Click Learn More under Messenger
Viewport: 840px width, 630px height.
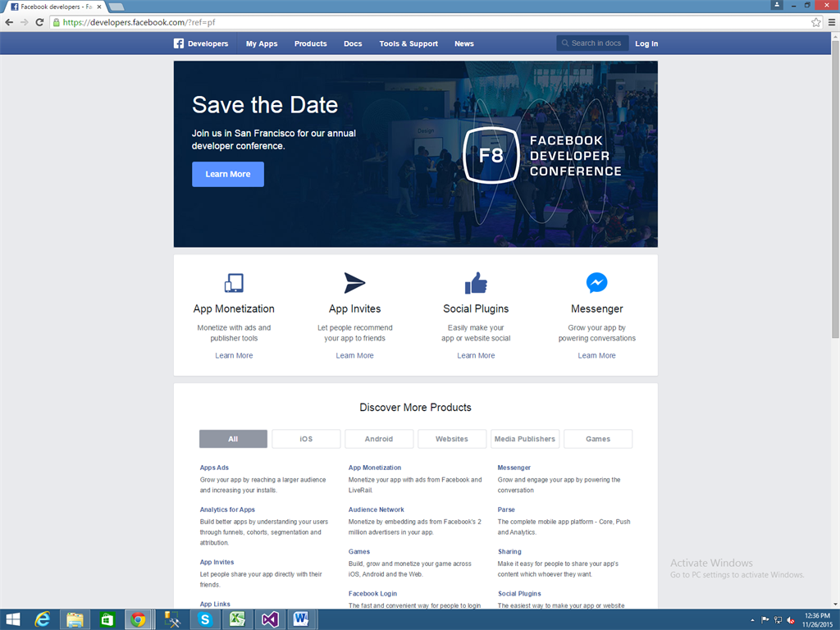click(x=597, y=355)
